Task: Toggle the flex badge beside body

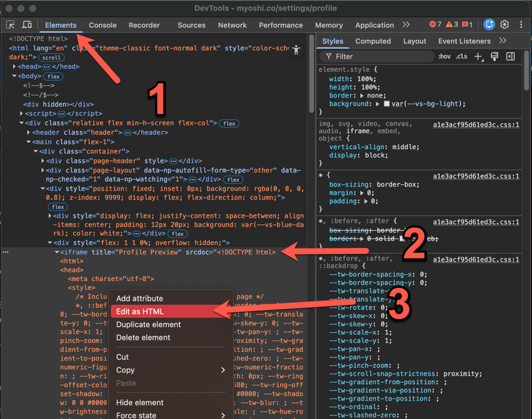Action: tap(53, 76)
